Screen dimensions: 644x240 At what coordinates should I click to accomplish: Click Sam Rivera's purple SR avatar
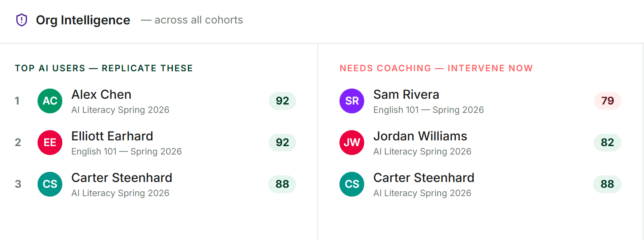pyautogui.click(x=352, y=101)
